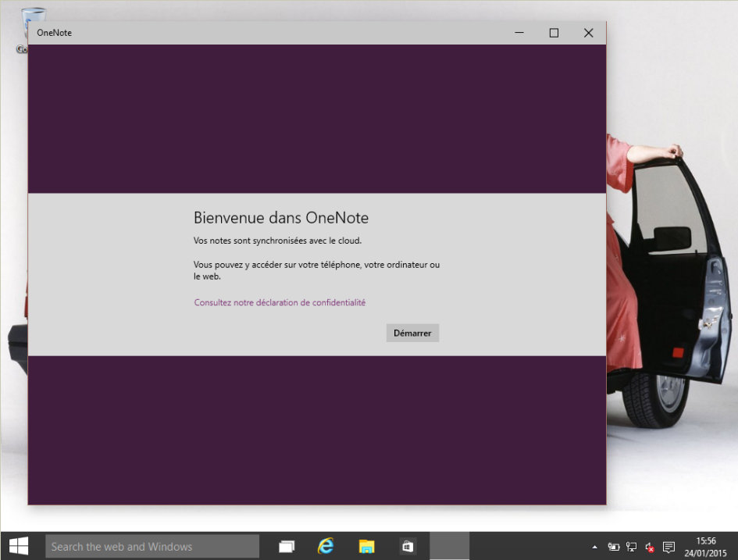The width and height of the screenshot is (738, 560).
Task: Open File Explorer from the taskbar
Action: [366, 547]
